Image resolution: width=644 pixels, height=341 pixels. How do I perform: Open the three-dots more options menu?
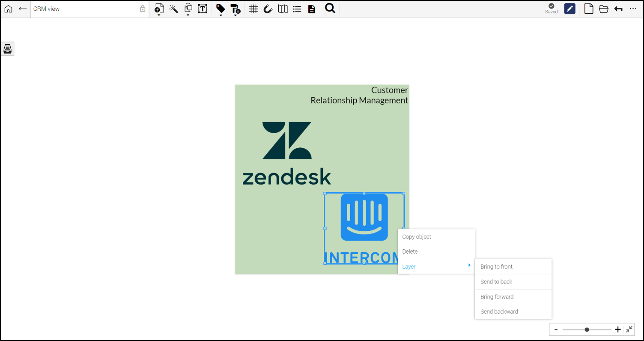(633, 9)
